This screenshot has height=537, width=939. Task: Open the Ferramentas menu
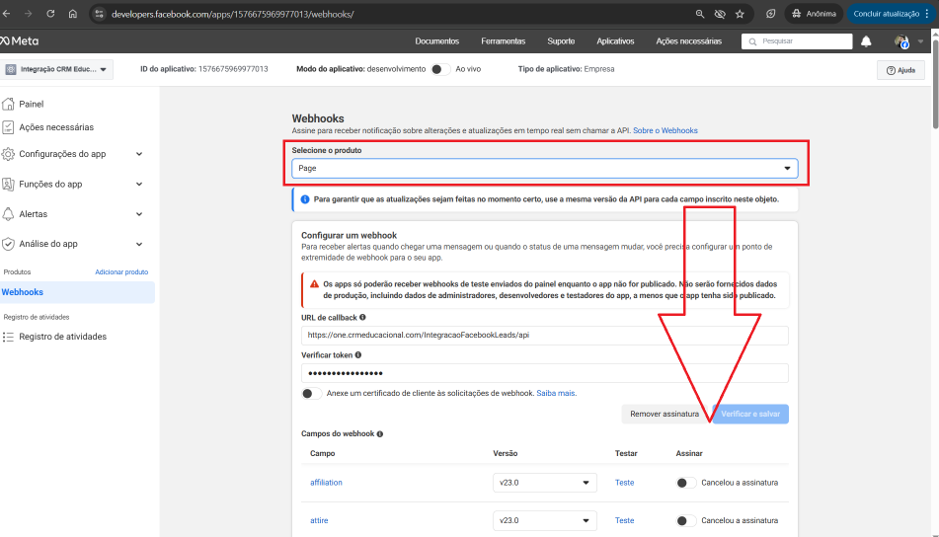503,41
